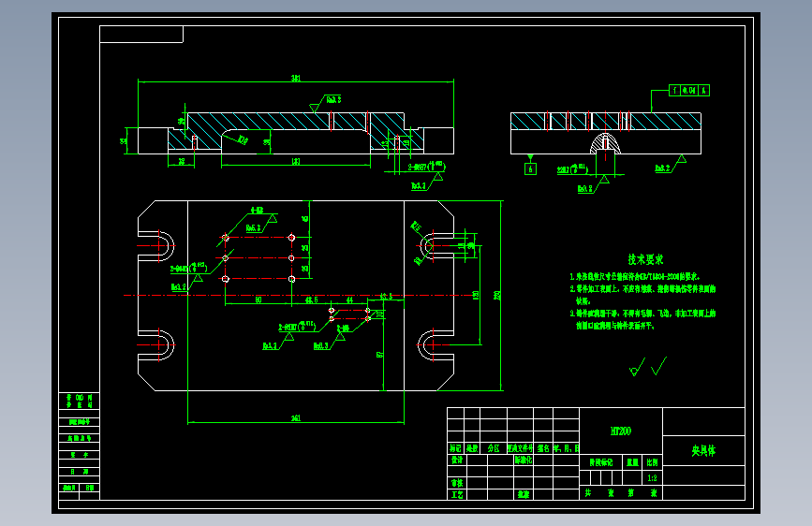Select the 技术要求 heading text
This screenshot has height=526, width=812.
pos(645,259)
